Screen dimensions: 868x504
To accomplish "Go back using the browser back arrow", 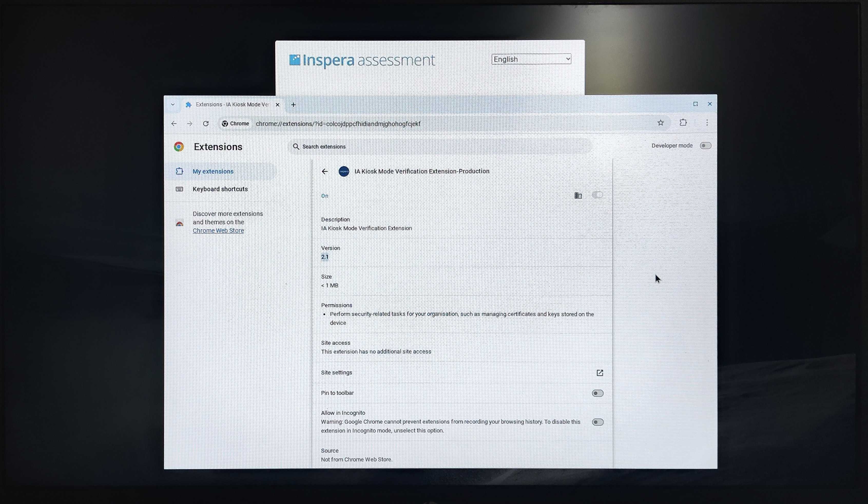I will click(x=174, y=123).
